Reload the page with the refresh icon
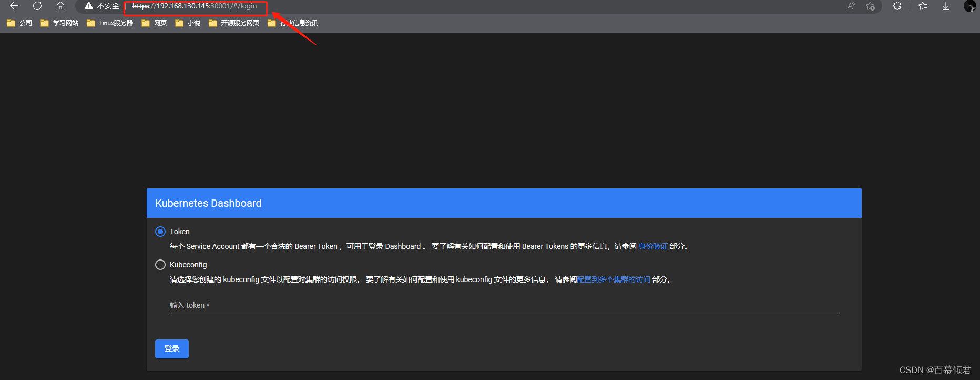 pyautogui.click(x=37, y=6)
